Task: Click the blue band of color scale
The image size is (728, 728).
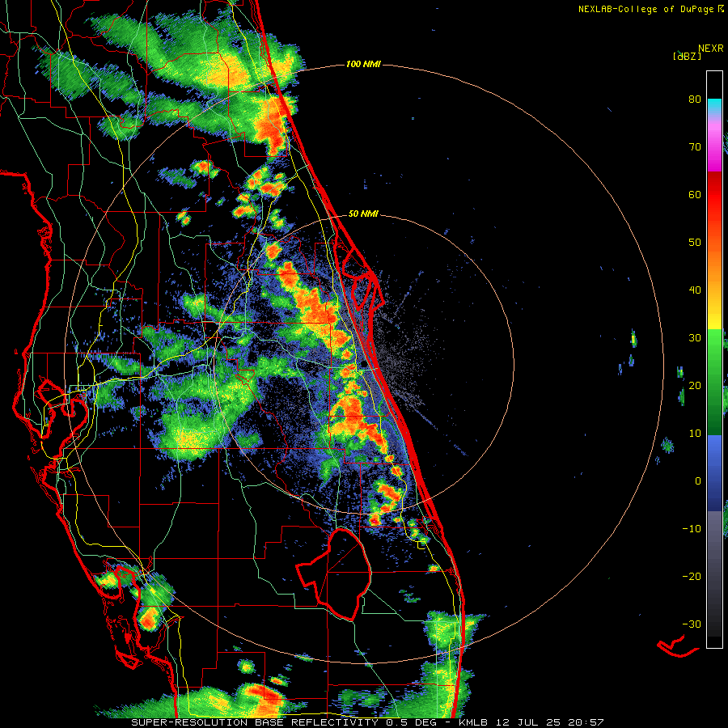Action: [714, 472]
